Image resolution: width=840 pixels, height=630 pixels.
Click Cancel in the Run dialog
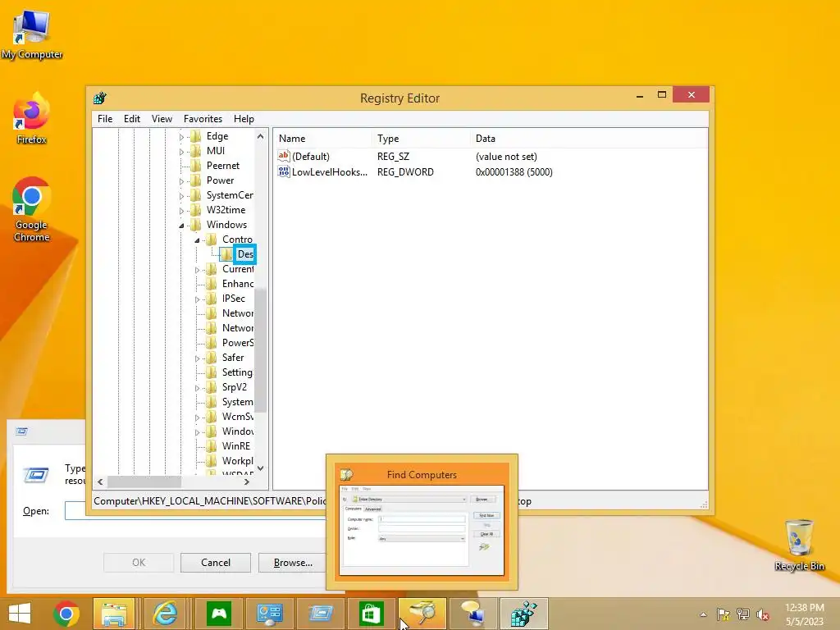216,563
